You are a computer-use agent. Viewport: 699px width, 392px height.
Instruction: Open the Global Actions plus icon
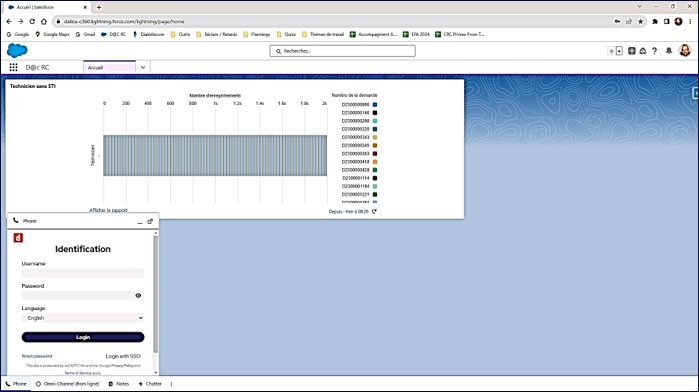tap(632, 51)
